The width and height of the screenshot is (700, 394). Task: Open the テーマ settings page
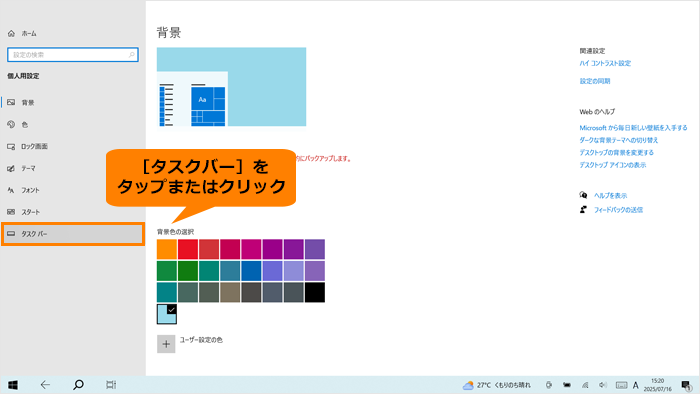tap(73, 168)
